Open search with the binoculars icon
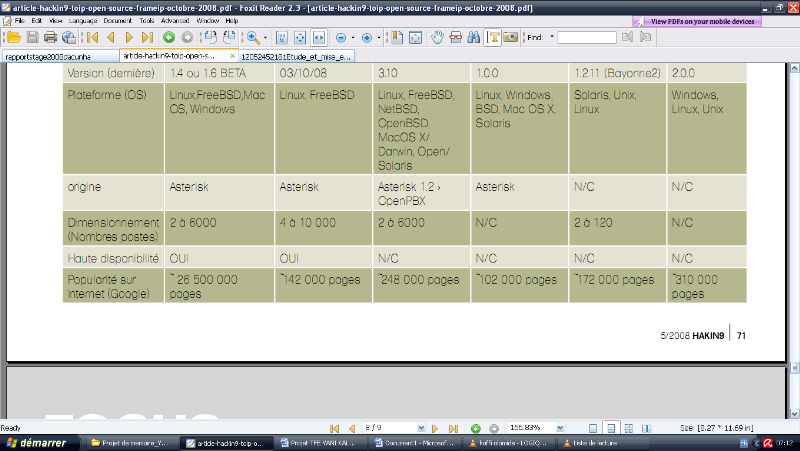Image resolution: width=800 pixels, height=451 pixels. [x=473, y=37]
